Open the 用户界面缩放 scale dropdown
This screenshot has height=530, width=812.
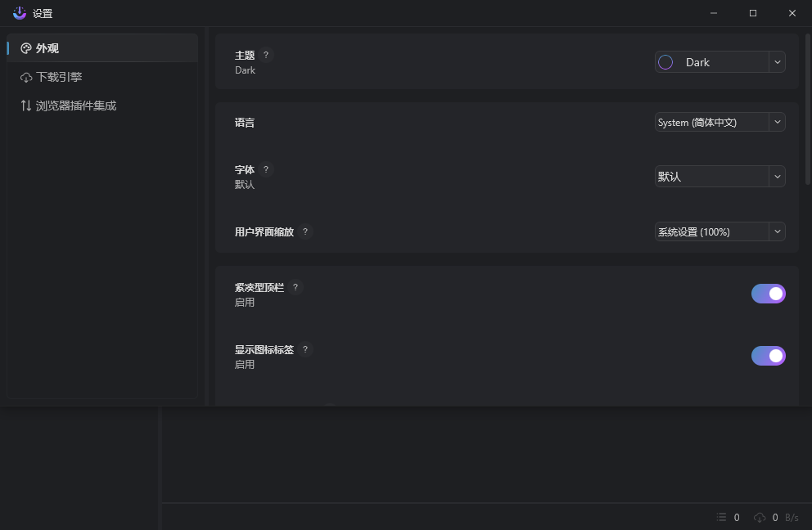coord(720,231)
